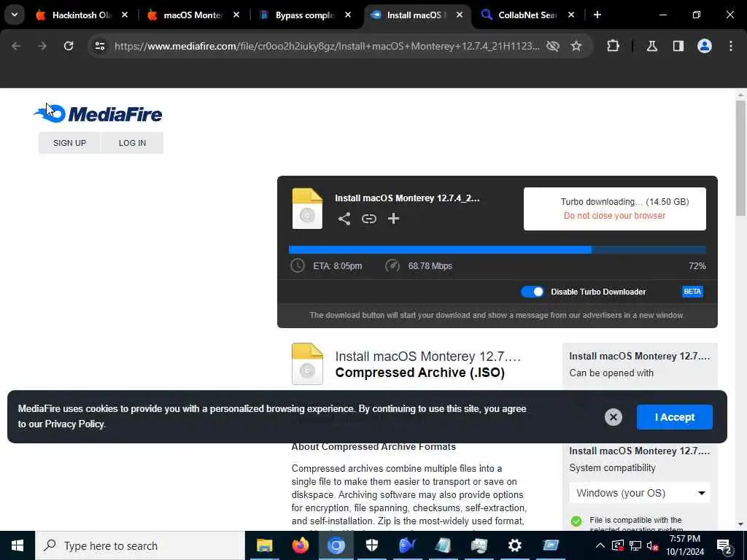Click the green compatibility check icon
This screenshot has height=560, width=747.
pyautogui.click(x=576, y=521)
